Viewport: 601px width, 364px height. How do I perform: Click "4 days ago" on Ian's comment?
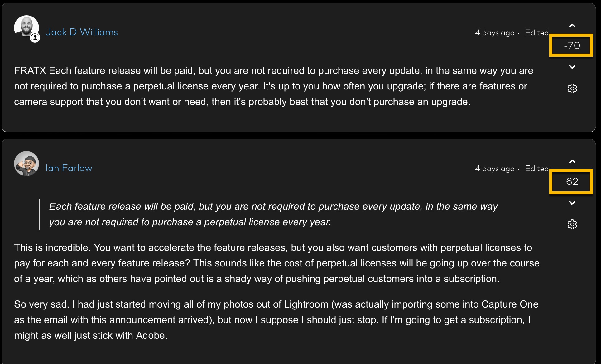(x=494, y=169)
